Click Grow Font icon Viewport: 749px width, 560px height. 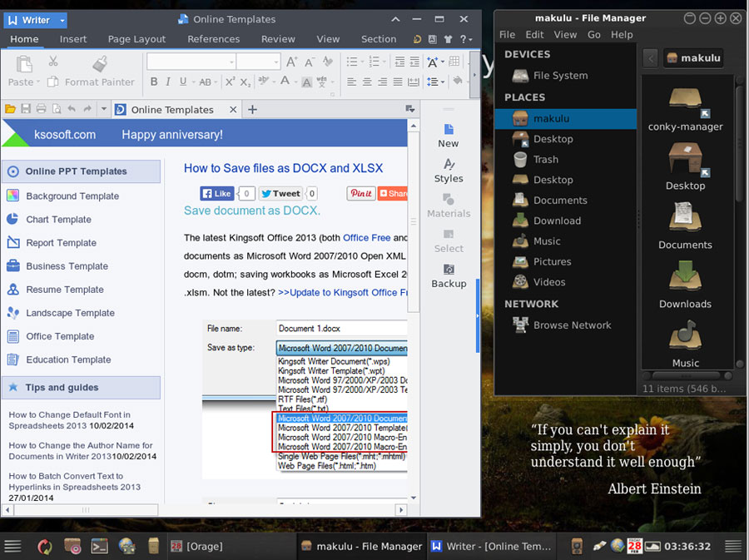pyautogui.click(x=291, y=62)
